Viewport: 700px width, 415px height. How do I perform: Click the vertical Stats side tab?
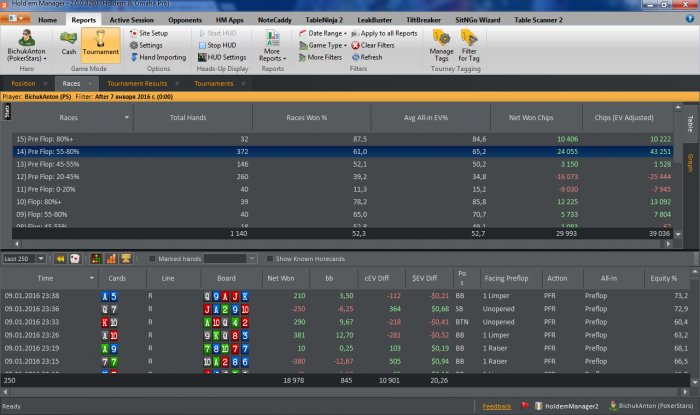click(x=7, y=112)
